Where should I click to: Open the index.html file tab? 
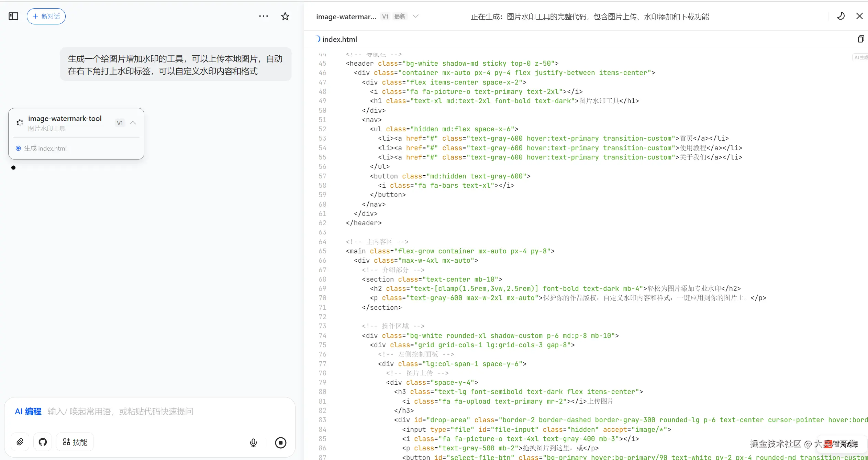(339, 39)
